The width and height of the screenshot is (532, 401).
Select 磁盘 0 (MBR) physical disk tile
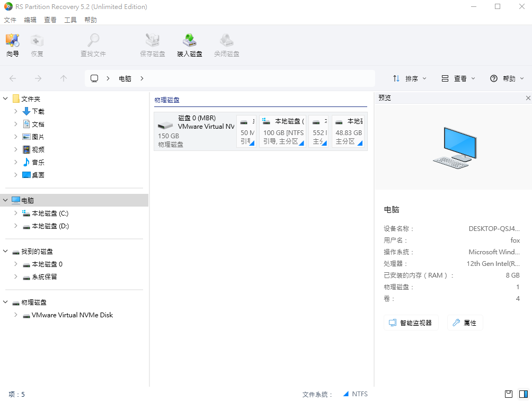coord(195,131)
